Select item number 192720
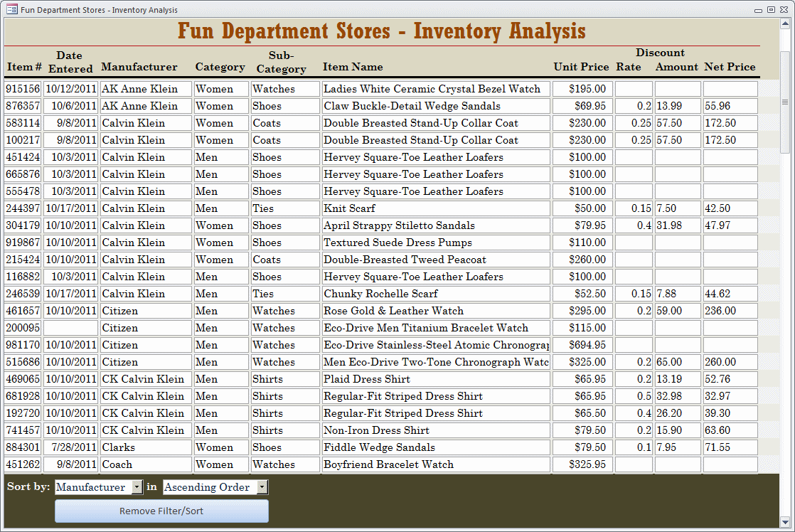 click(x=23, y=413)
